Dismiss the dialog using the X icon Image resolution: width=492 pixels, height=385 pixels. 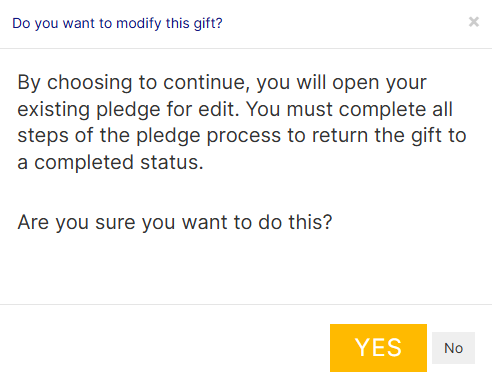(474, 22)
